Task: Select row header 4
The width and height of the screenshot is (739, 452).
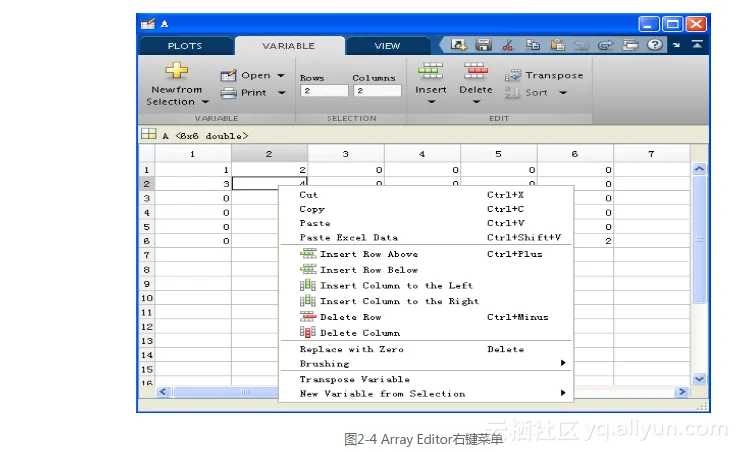Action: [147, 213]
